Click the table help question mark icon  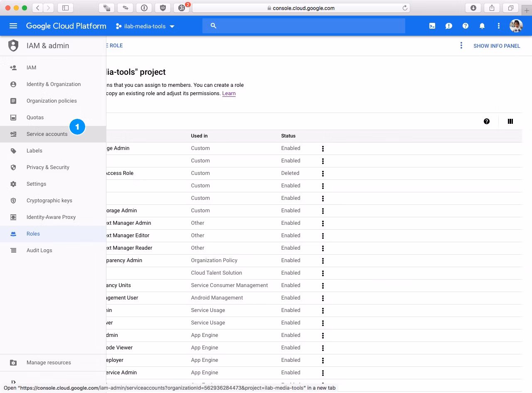pyautogui.click(x=487, y=121)
